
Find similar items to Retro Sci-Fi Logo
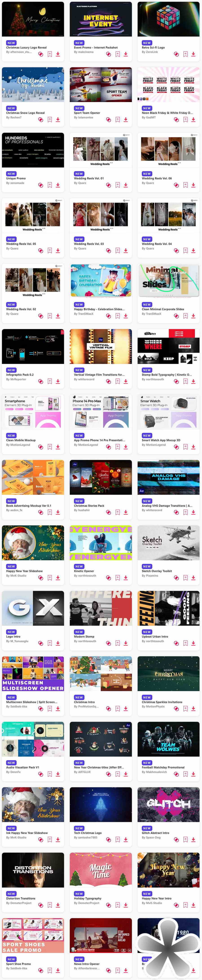pyautogui.click(x=176, y=55)
